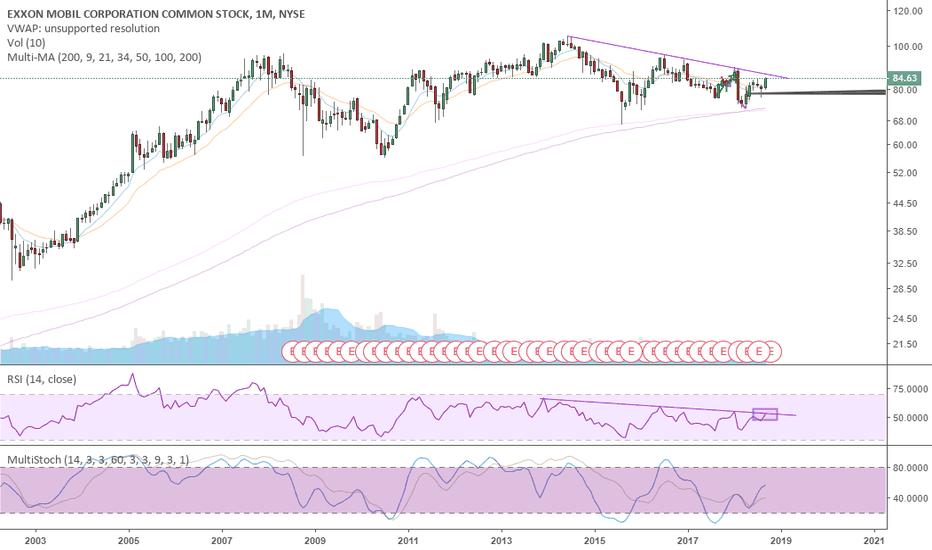Viewport: 932px width, 550px height.
Task: Click the 100.00 price axis label
Action: 907,47
